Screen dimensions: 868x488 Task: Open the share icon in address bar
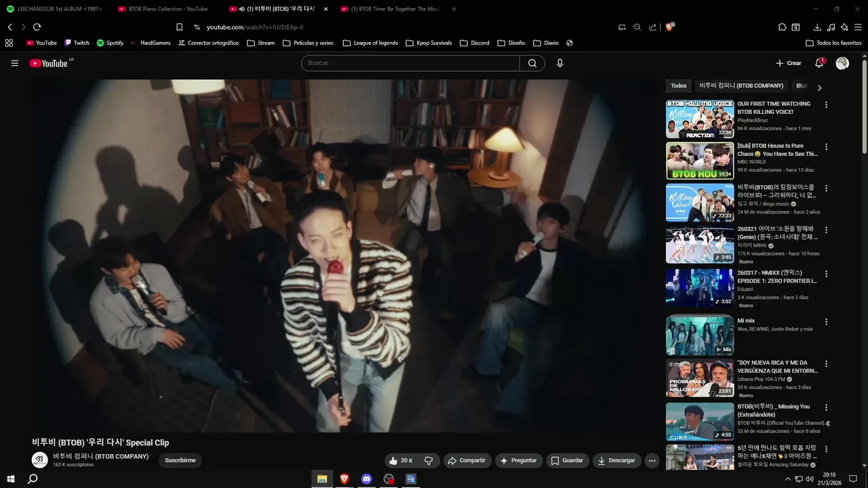click(x=652, y=27)
